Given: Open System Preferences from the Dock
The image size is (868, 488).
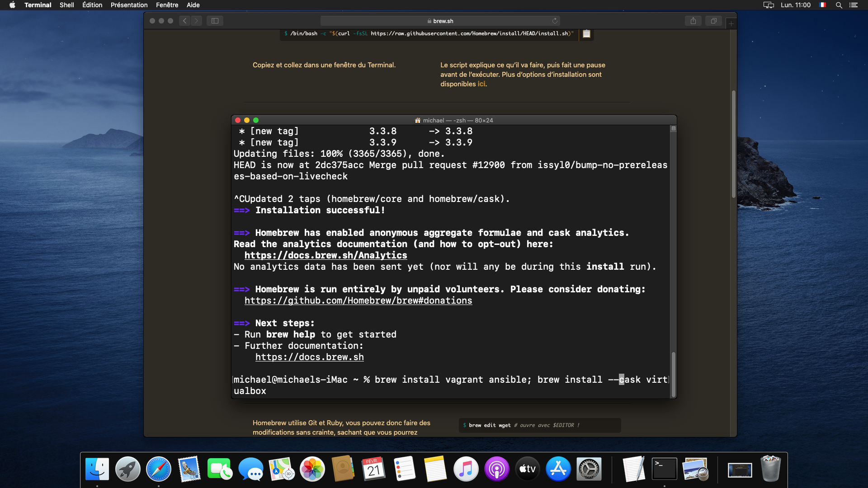Looking at the screenshot, I should [x=589, y=469].
